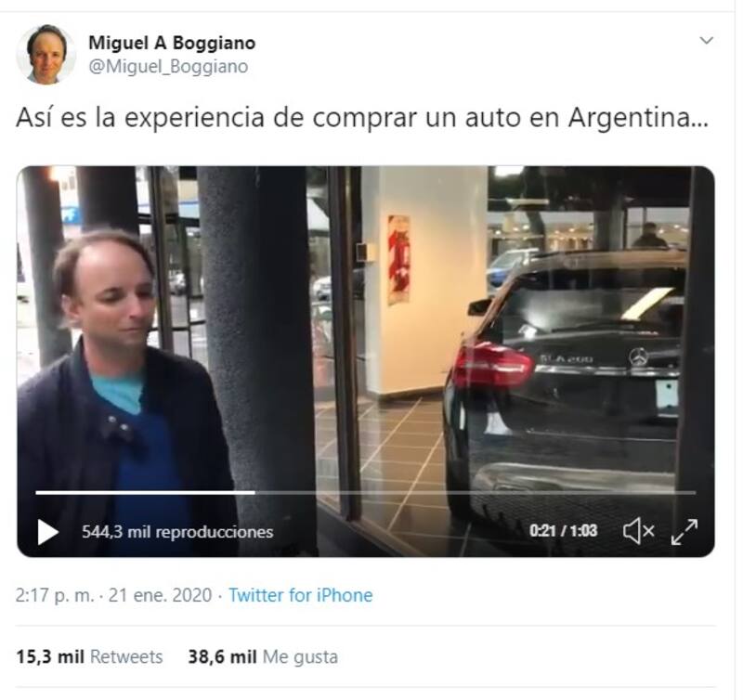743x700 pixels.
Task: Play the tweet video
Action: point(48,532)
